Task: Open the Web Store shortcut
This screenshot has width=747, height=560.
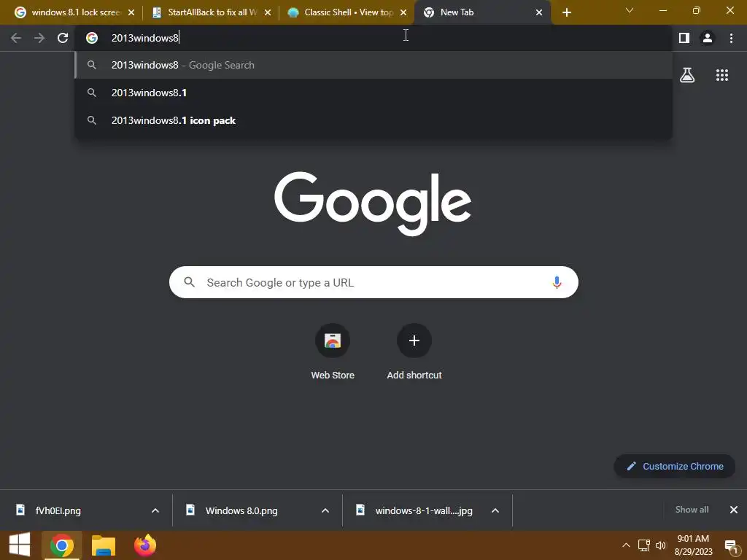Action: [333, 352]
